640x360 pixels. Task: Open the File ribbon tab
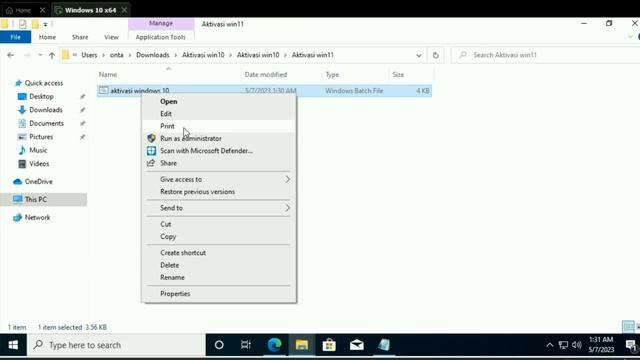pyautogui.click(x=16, y=37)
